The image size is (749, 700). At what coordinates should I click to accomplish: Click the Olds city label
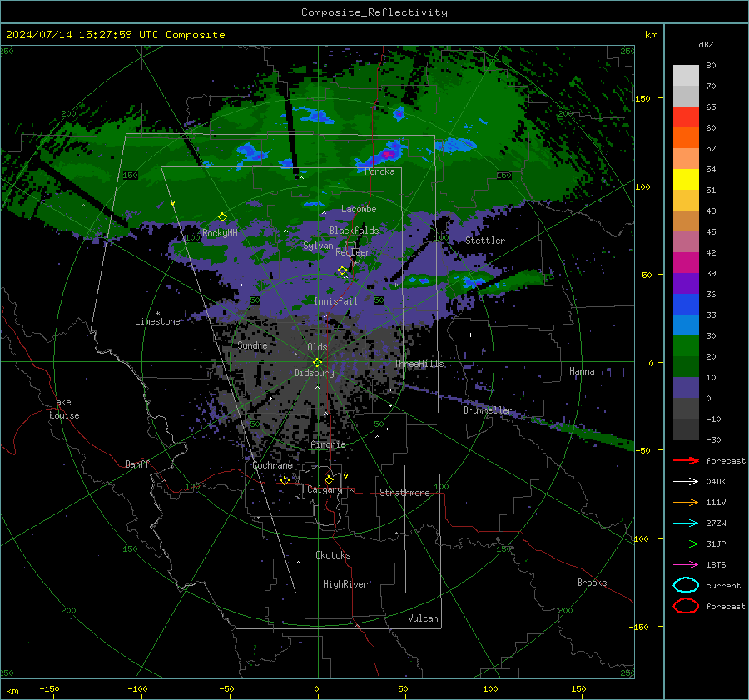coord(317,347)
